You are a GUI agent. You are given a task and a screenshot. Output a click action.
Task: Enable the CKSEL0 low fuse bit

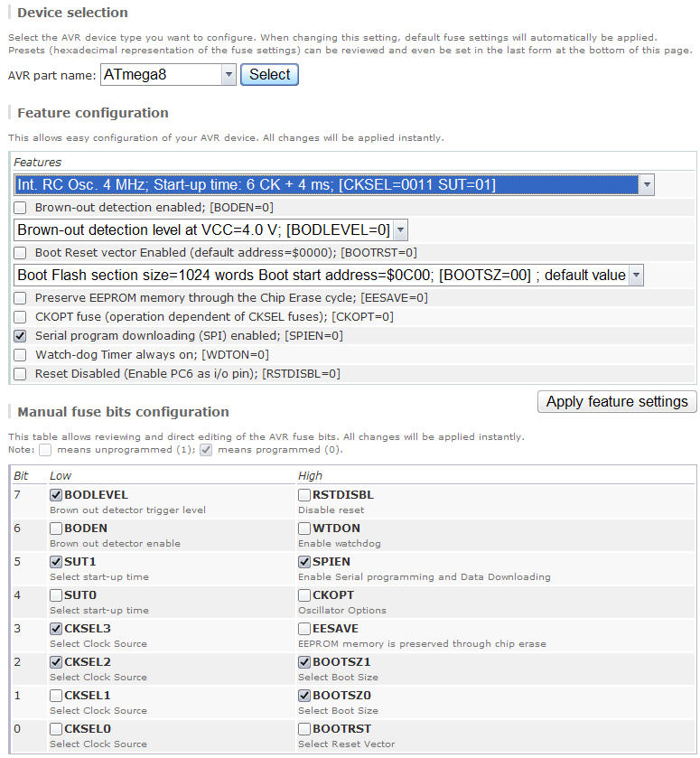(56, 729)
